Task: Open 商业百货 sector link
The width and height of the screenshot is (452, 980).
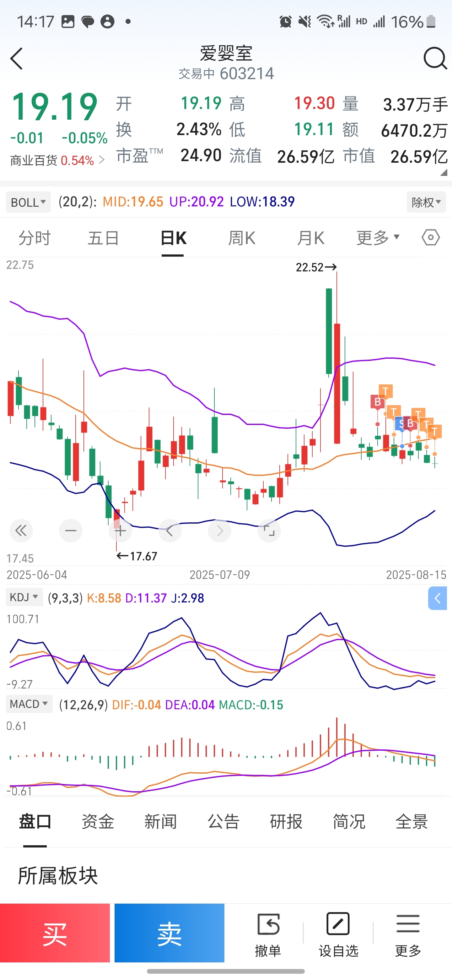Action: 57,160
